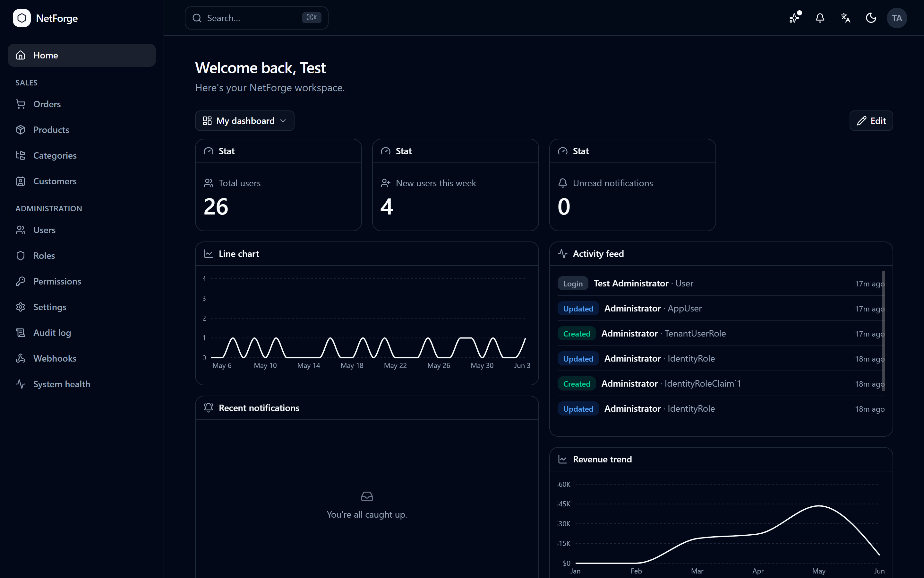The height and width of the screenshot is (578, 924).
Task: Click the Line chart header icon
Action: [209, 254]
